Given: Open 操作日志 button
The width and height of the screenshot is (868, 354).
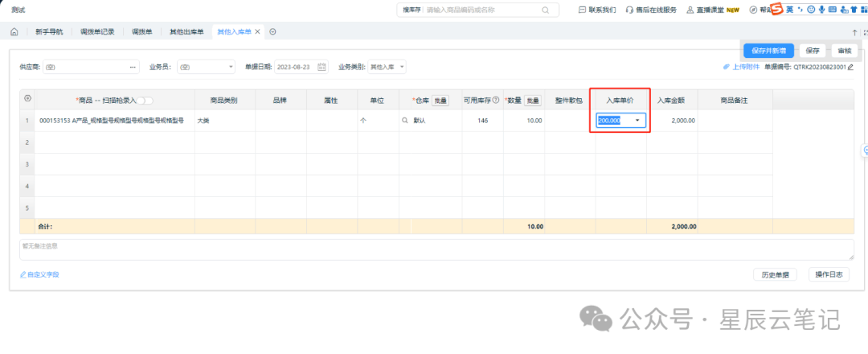Looking at the screenshot, I should pyautogui.click(x=829, y=274).
